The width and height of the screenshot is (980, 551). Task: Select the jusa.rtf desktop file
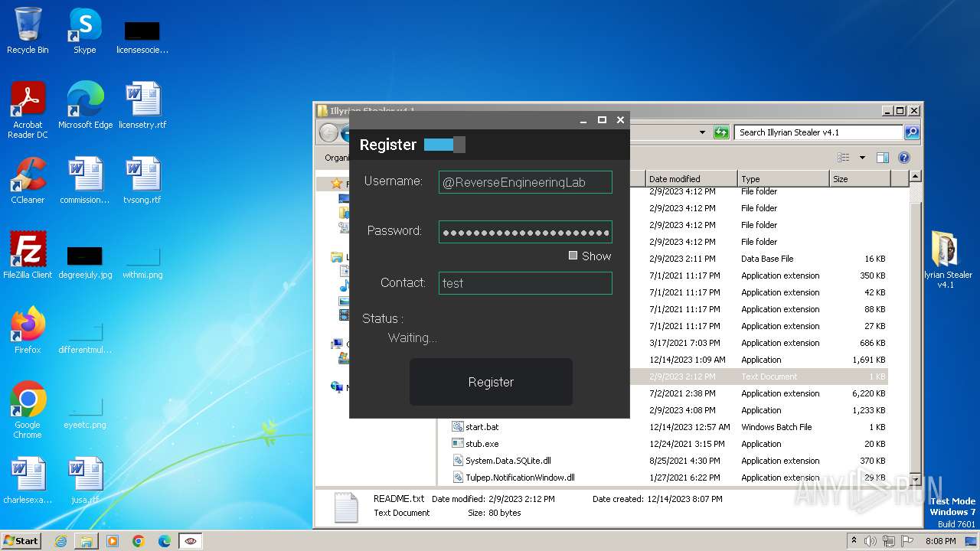85,481
